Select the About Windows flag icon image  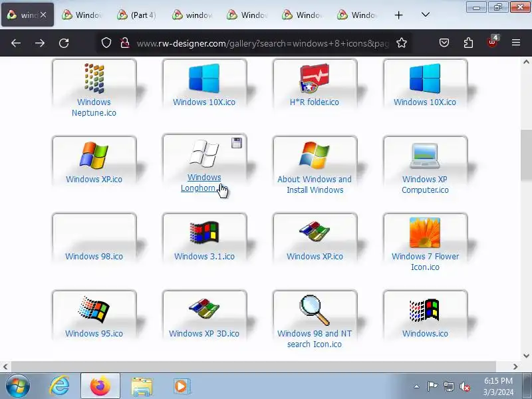[315, 156]
